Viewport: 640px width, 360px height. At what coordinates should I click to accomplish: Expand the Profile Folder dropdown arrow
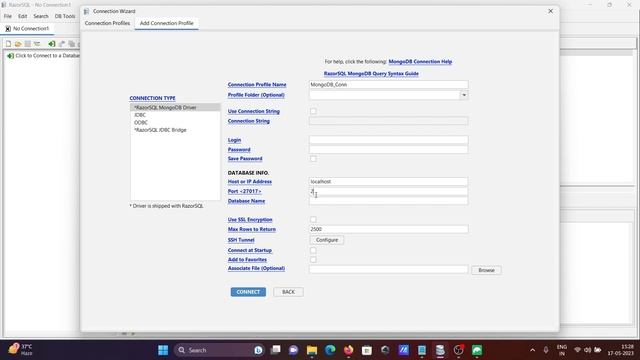pos(464,95)
